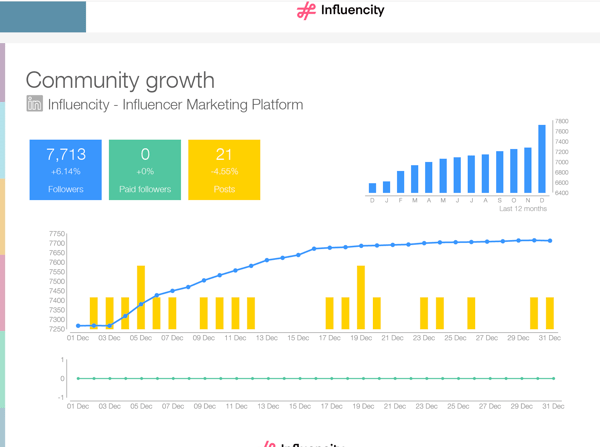This screenshot has height=447, width=600.
Task: Click the leftmost bar in 12-month chart
Action: [x=373, y=187]
